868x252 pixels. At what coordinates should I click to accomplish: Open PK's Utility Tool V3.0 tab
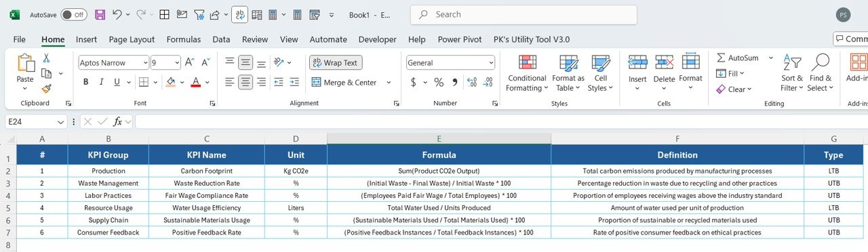click(x=532, y=39)
